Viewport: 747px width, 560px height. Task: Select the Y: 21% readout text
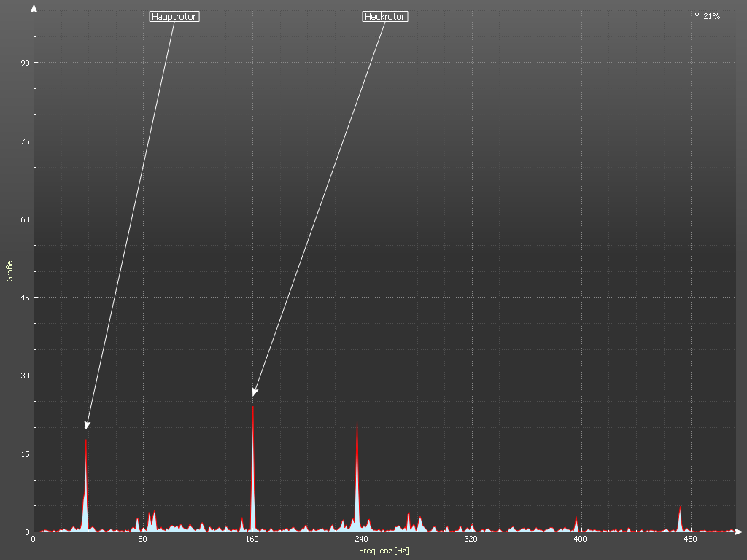pos(707,16)
